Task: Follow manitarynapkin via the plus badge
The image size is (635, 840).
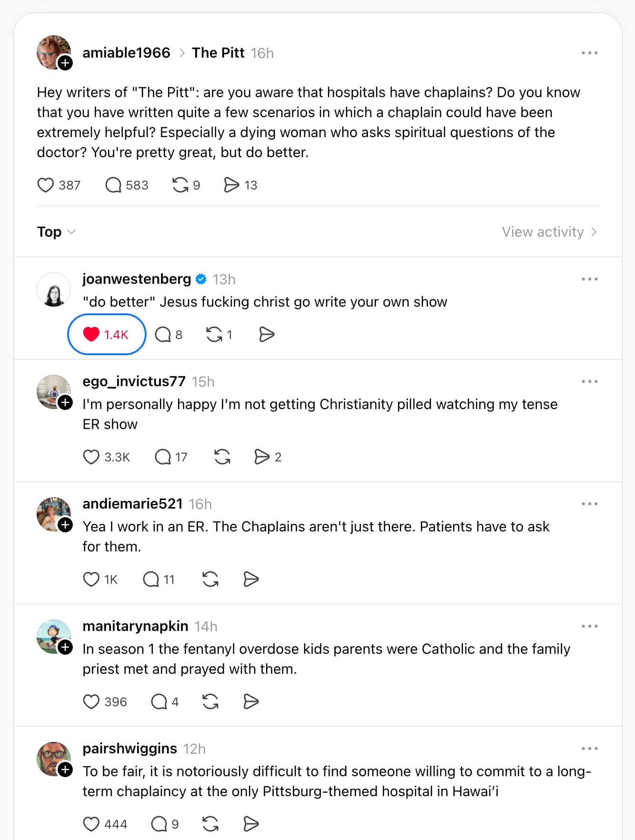Action: [x=65, y=648]
